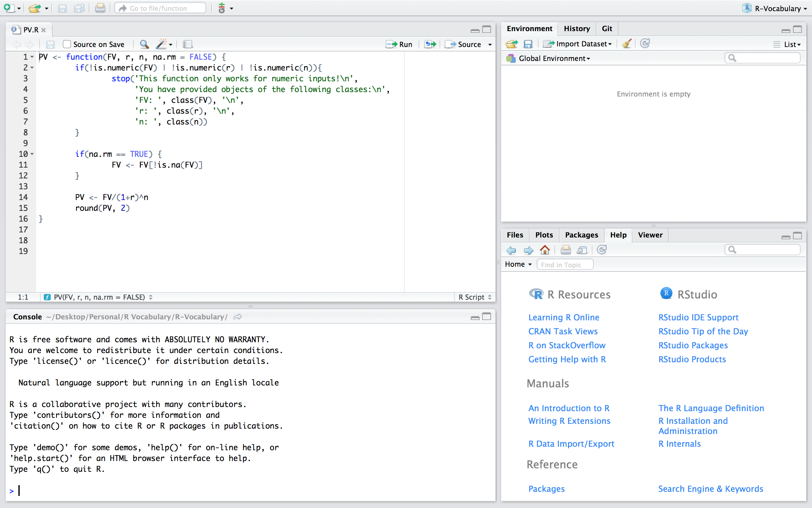Screen dimensions: 812x508
Task: Click the console prompt input line
Action: click(x=250, y=491)
